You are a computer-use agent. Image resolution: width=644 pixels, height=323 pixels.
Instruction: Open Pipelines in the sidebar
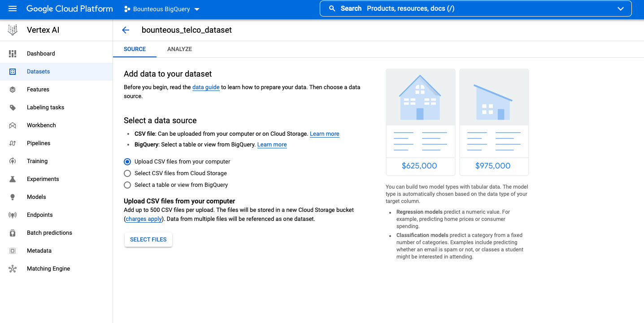[56, 143]
